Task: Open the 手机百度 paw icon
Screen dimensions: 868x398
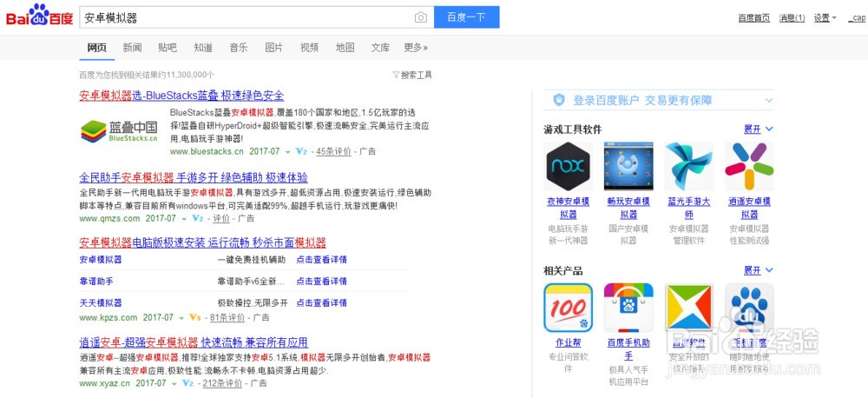Action: [x=749, y=308]
